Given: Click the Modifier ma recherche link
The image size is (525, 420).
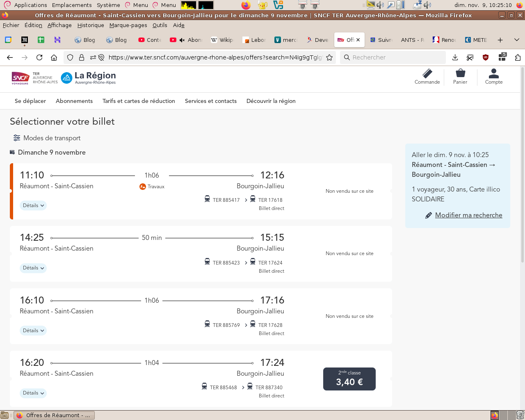Looking at the screenshot, I should (468, 215).
